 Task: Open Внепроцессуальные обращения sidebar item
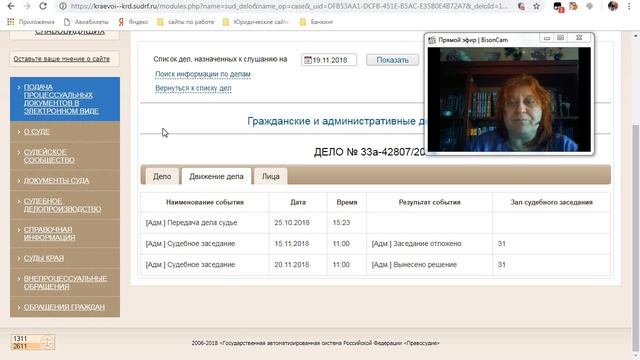(x=65, y=282)
